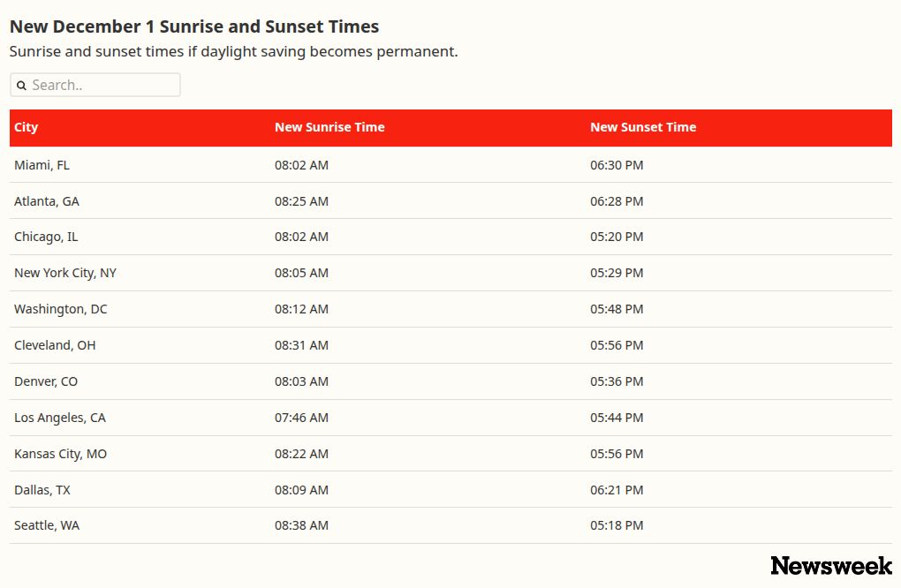Click the 06:30 PM sunset time
901x588 pixels.
click(x=617, y=165)
